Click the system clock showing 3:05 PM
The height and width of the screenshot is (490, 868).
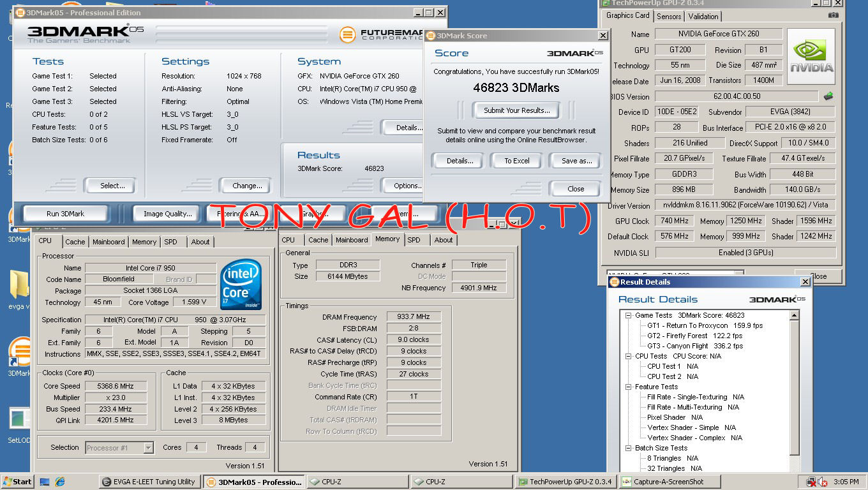(x=846, y=482)
